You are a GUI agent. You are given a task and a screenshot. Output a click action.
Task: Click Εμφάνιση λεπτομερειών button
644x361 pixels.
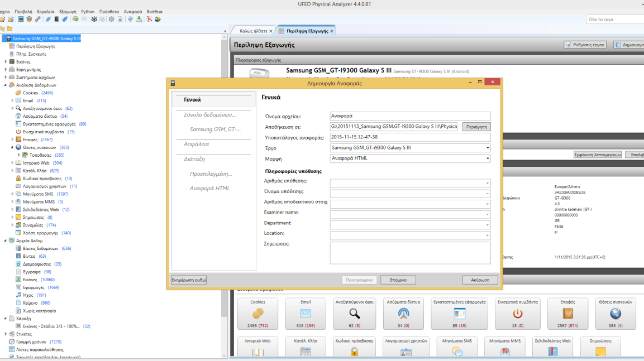(598, 155)
